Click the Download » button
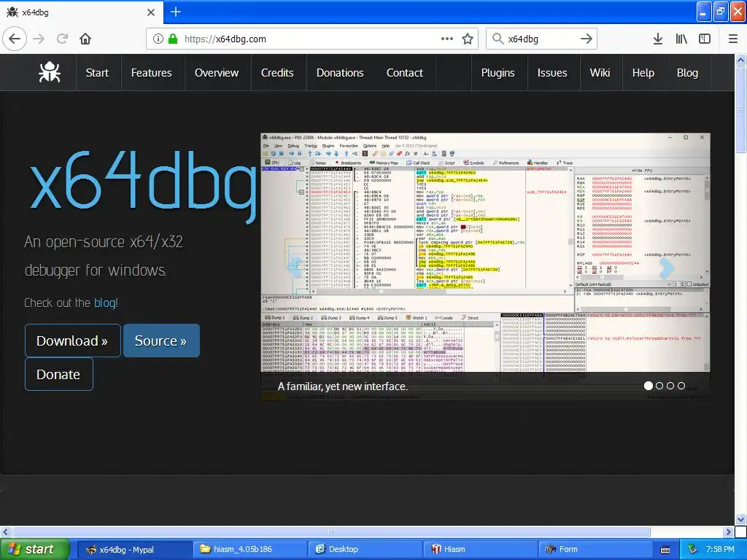This screenshot has height=560, width=747. click(72, 341)
